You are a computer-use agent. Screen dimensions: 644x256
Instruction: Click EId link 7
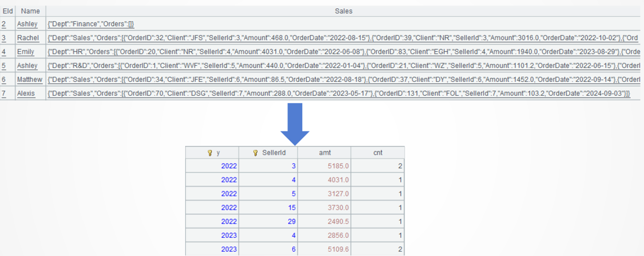tap(4, 93)
